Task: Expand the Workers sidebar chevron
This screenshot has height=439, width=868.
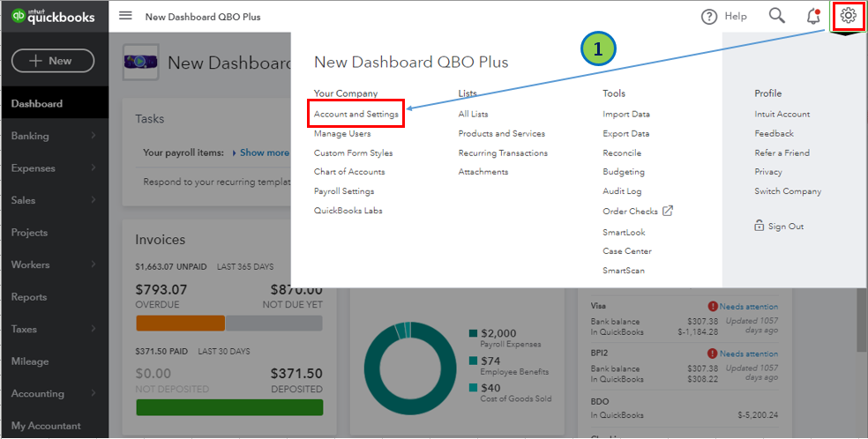Action: (x=93, y=264)
